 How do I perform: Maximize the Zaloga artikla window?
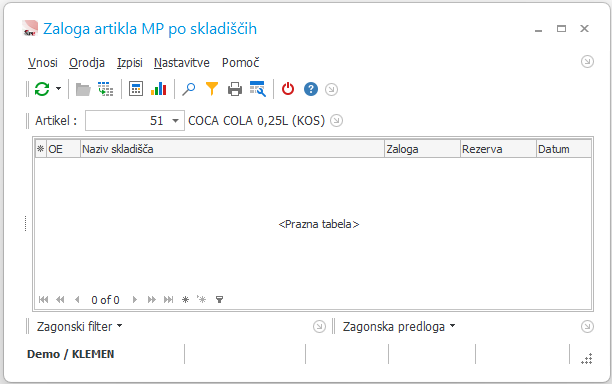coord(561,28)
